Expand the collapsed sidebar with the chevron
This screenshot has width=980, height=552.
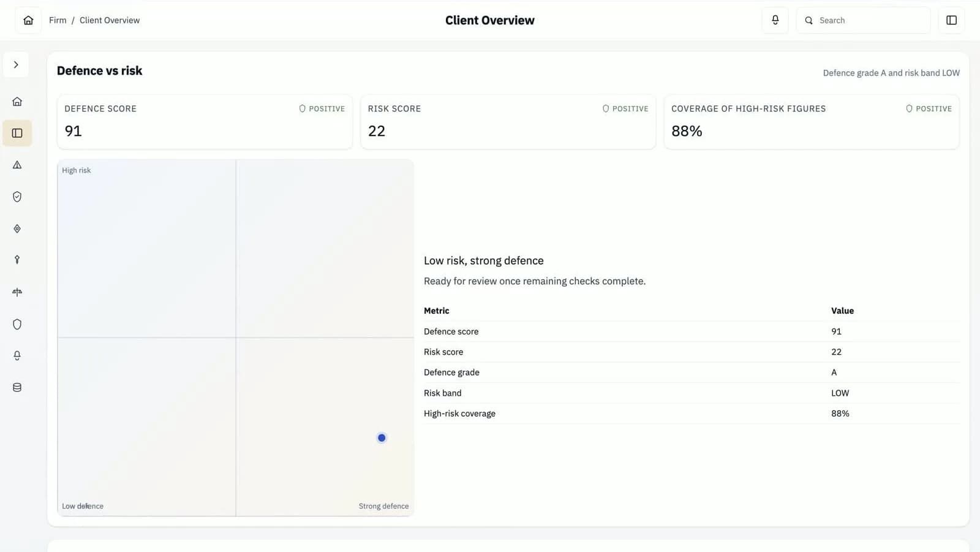(x=15, y=64)
